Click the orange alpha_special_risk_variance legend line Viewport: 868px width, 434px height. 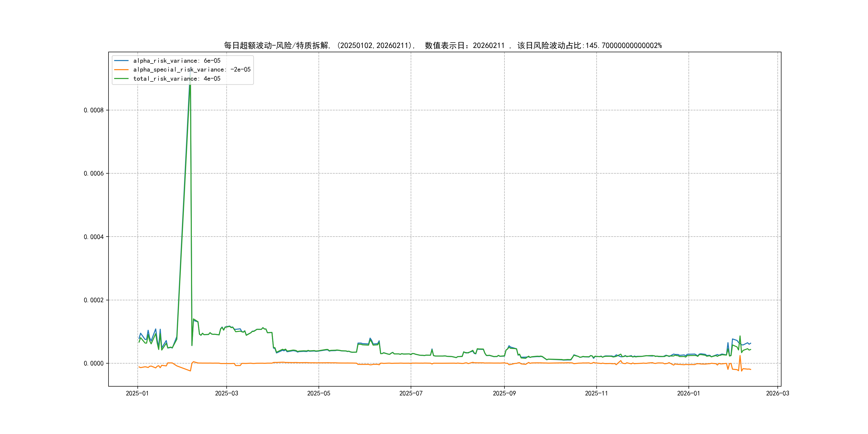121,70
